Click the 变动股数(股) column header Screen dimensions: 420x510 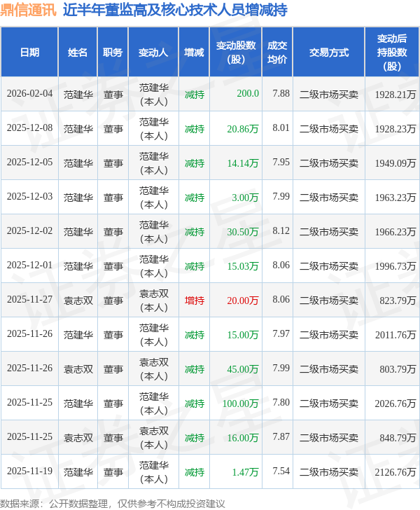click(236, 53)
